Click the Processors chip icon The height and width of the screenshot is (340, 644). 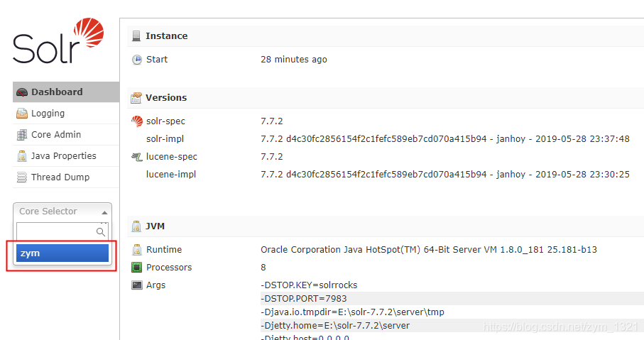[137, 268]
